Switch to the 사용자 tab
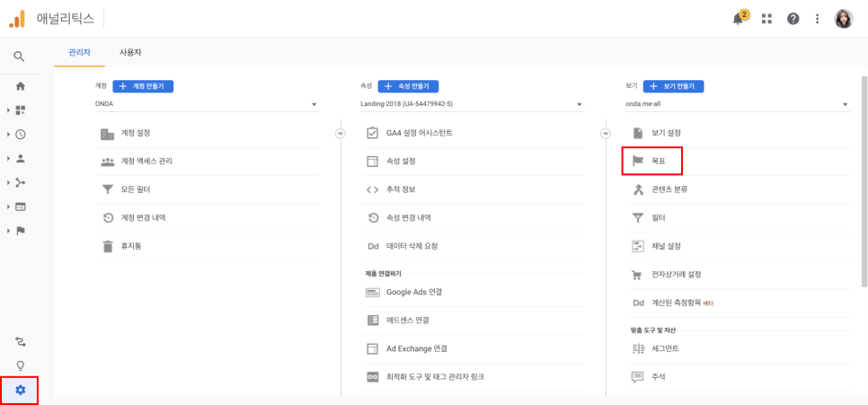Image resolution: width=868 pixels, height=405 pixels. pyautogui.click(x=130, y=53)
